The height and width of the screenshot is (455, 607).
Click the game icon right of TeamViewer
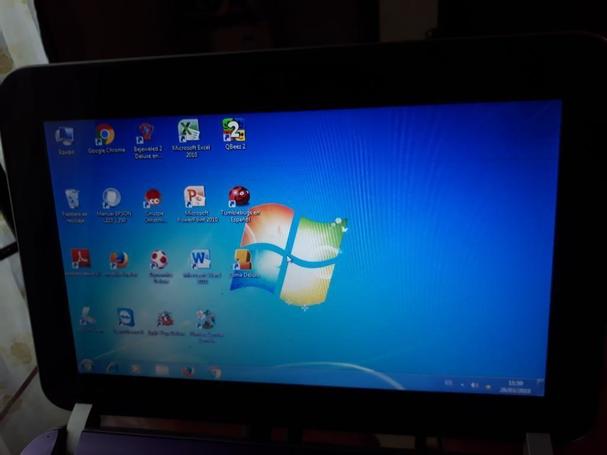pyautogui.click(x=166, y=324)
